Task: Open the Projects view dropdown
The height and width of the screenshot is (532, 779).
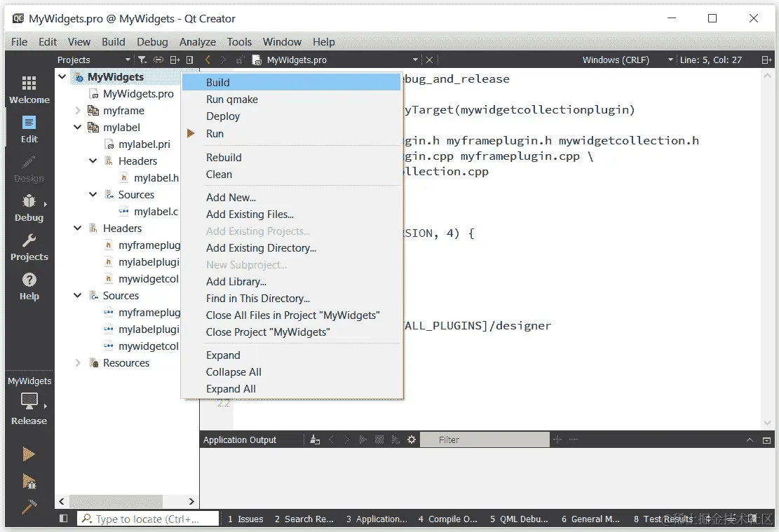Action: 93,60
